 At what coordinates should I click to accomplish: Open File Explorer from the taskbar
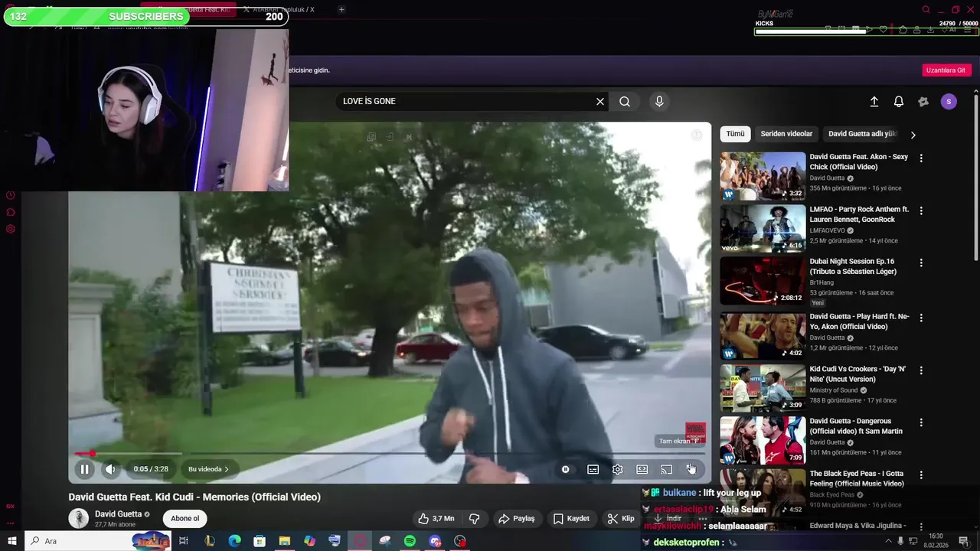click(284, 541)
